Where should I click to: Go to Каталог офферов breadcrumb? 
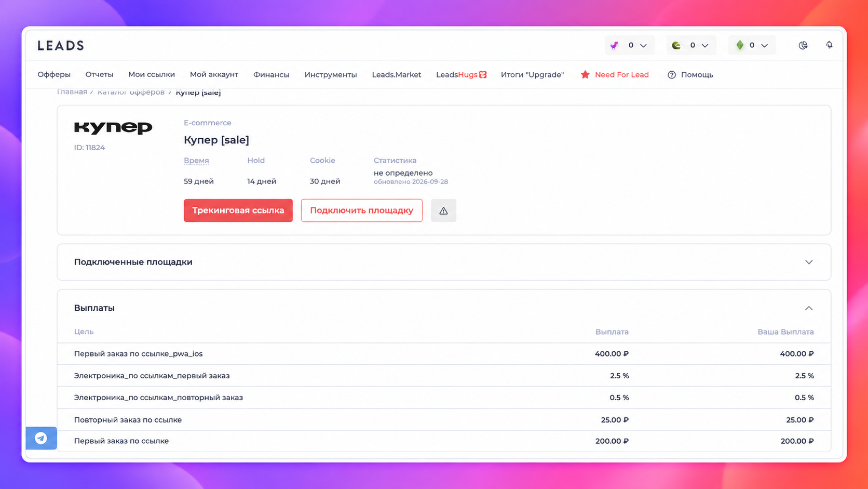tap(131, 92)
